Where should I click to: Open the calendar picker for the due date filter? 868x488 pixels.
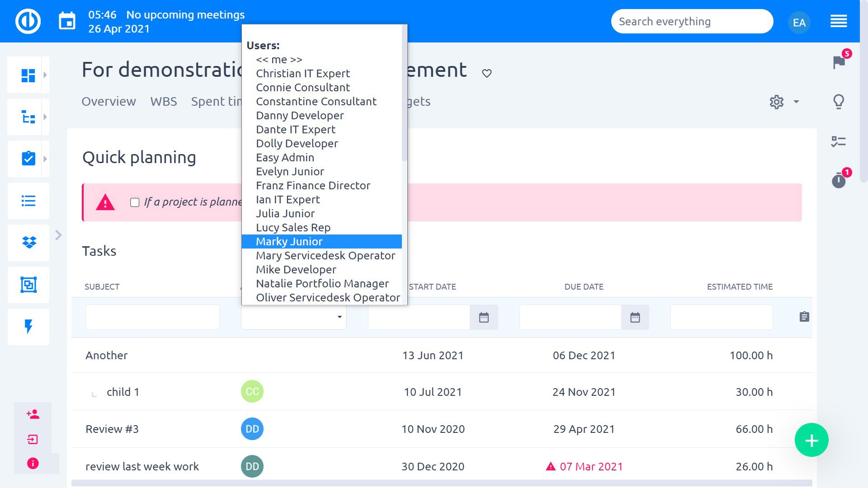coord(635,317)
